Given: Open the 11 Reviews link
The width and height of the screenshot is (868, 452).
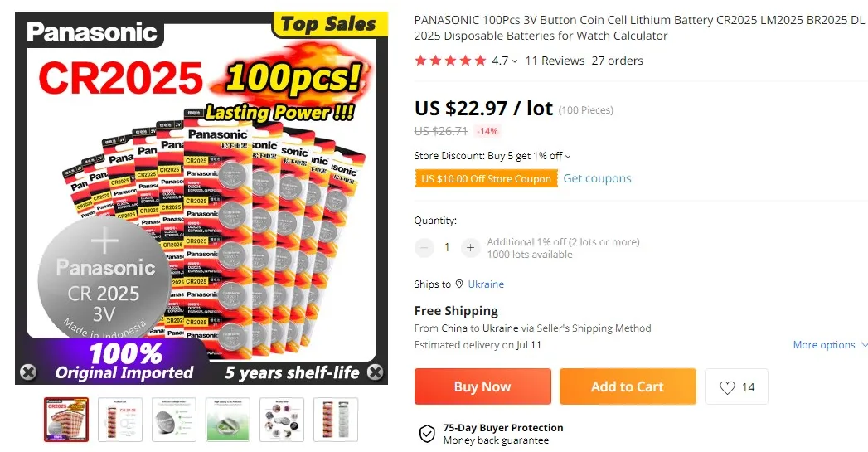Looking at the screenshot, I should [555, 61].
